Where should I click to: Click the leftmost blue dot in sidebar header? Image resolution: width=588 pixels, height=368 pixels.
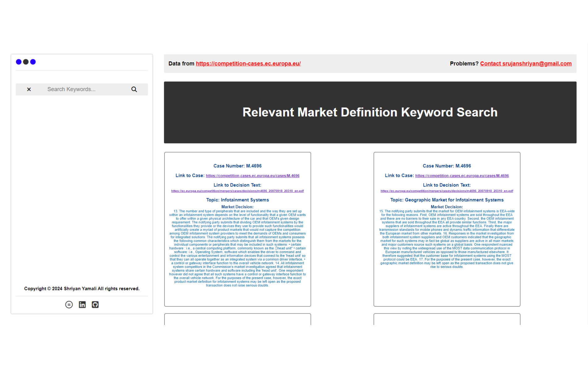coord(19,62)
